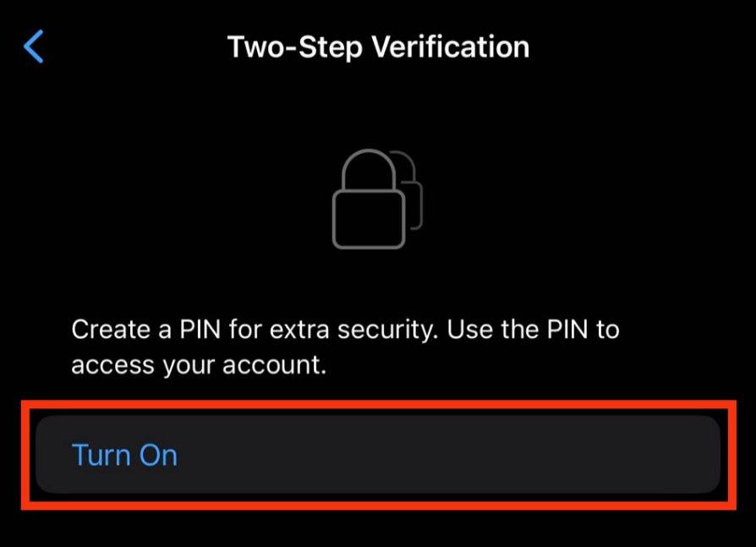Screen dimensions: 756x547
Task: Go back from Two-Step Verification
Action: coord(33,46)
